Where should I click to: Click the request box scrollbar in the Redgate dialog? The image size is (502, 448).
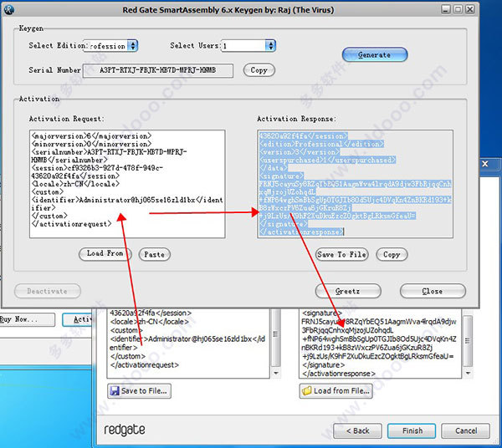point(275,339)
